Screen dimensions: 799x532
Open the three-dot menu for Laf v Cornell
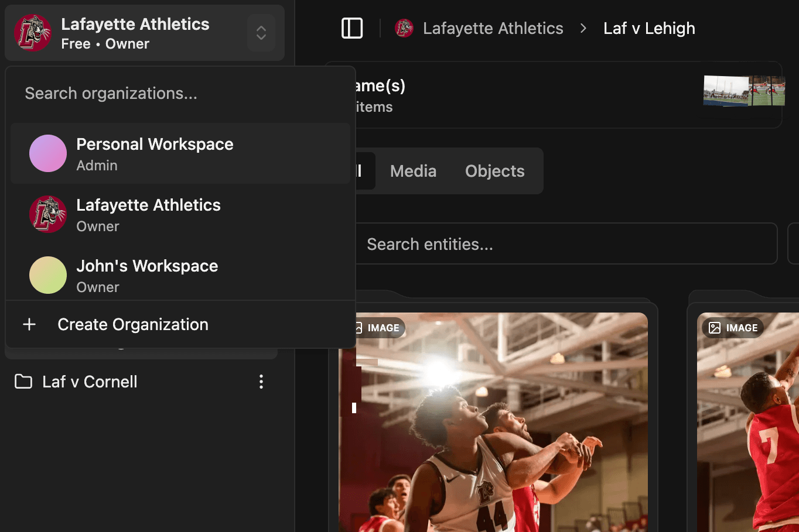click(261, 382)
